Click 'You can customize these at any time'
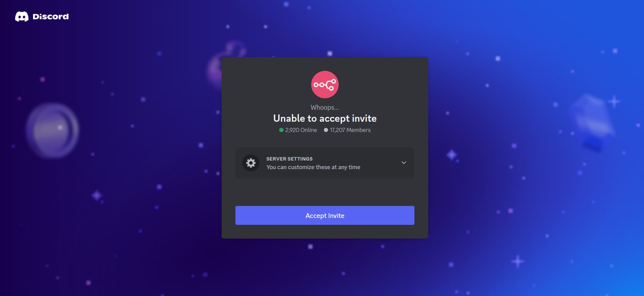The image size is (644, 296). click(x=313, y=167)
